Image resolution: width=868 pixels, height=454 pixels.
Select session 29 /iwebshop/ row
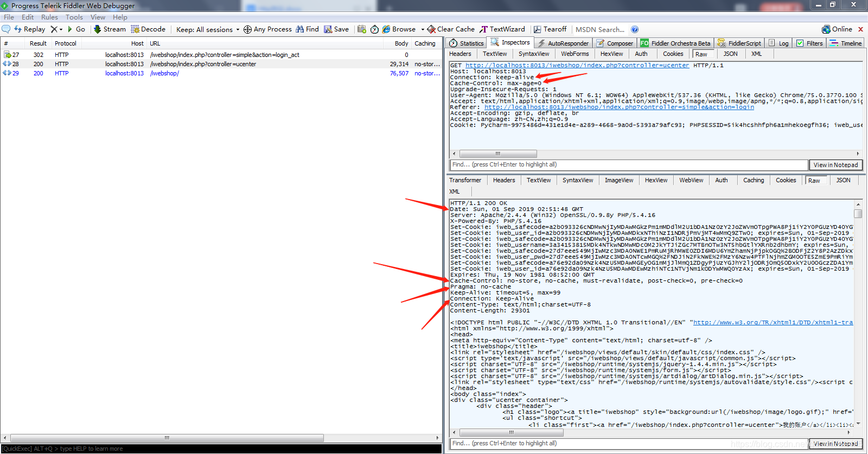(221, 73)
